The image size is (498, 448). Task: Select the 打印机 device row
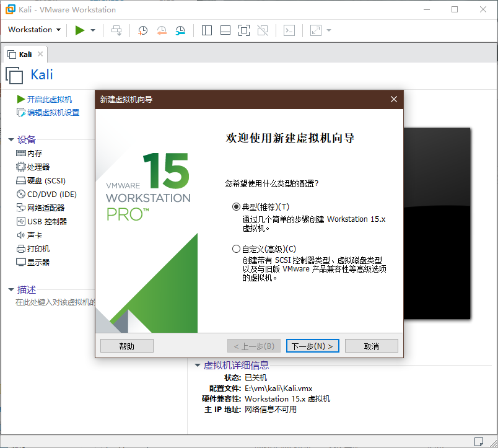[33, 248]
